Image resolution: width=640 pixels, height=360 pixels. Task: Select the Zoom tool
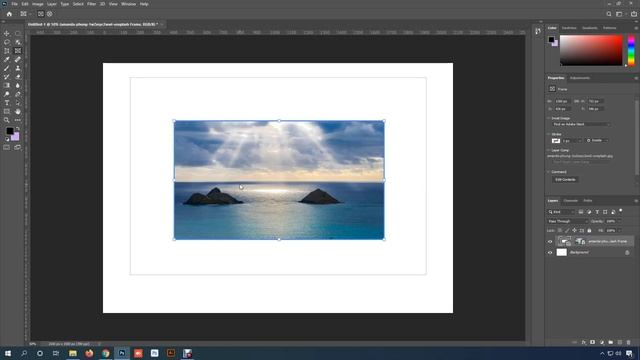coord(7,120)
